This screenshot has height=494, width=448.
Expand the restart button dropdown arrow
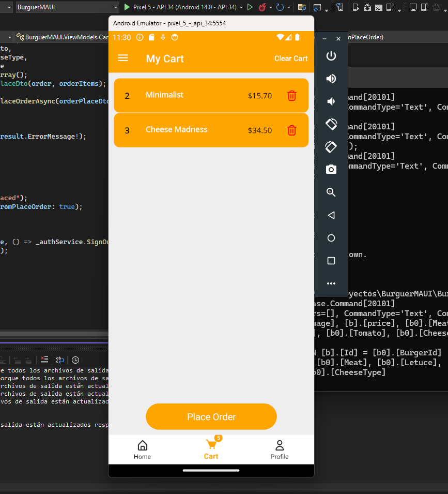click(288, 7)
